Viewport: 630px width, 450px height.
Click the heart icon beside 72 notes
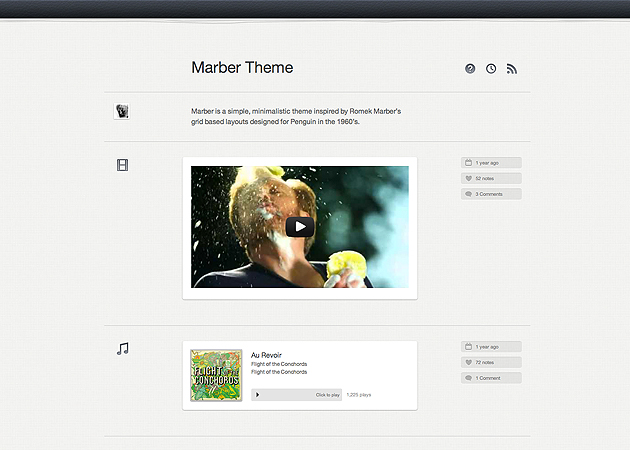click(468, 362)
